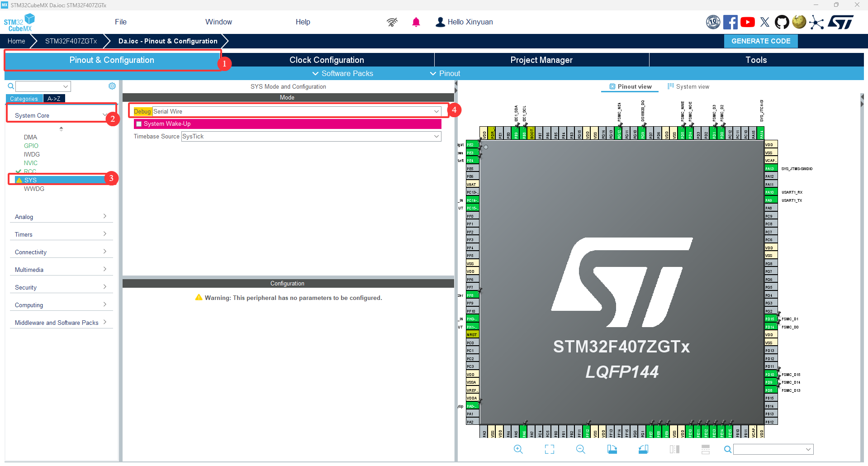
Task: Open the settings gear in the peripherals panel
Action: (x=112, y=86)
